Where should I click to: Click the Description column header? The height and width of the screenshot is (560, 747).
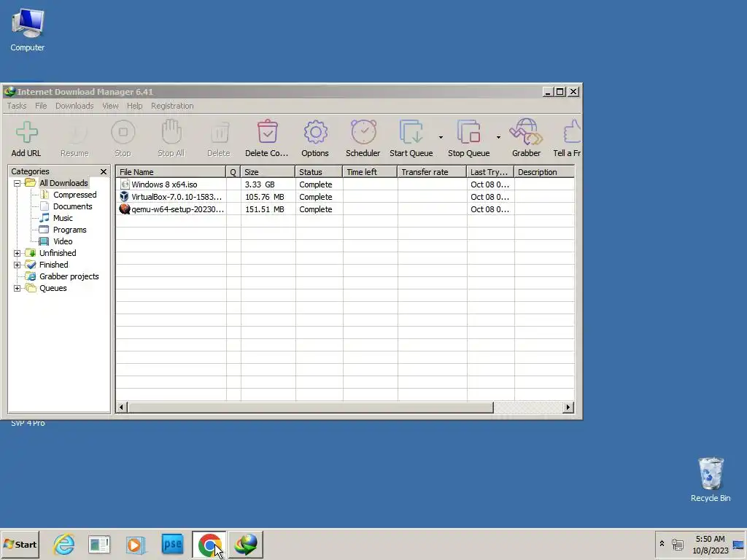click(x=544, y=172)
